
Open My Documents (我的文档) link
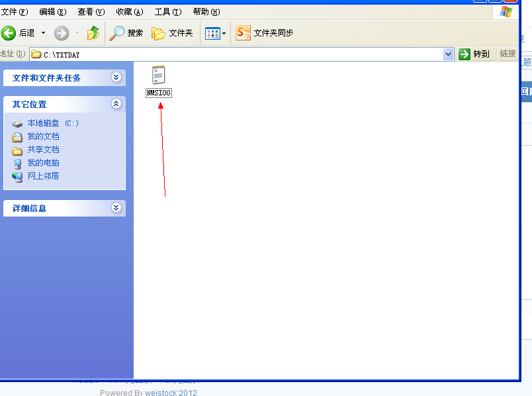43,136
